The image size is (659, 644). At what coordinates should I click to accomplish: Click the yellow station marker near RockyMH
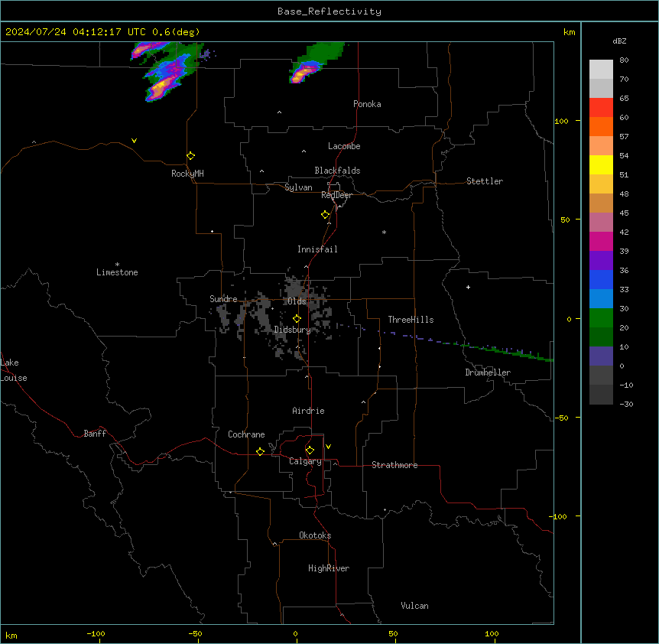point(191,156)
